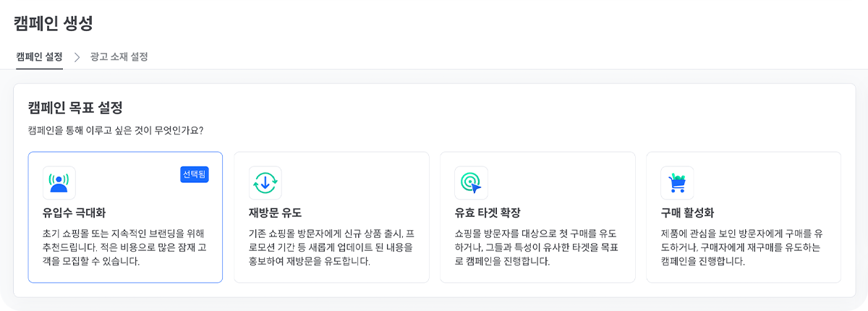Select the 구매 활성화 goal title
This screenshot has width=868, height=311.
[687, 213]
